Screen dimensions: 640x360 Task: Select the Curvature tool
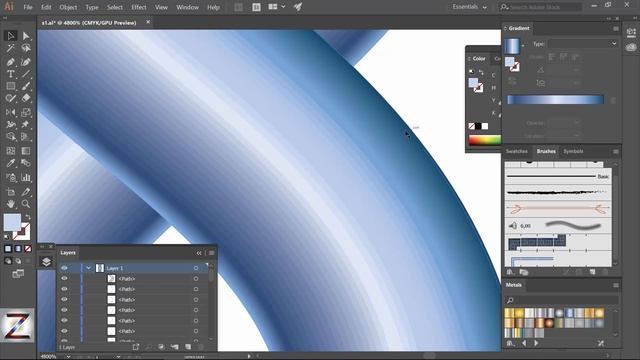point(26,62)
